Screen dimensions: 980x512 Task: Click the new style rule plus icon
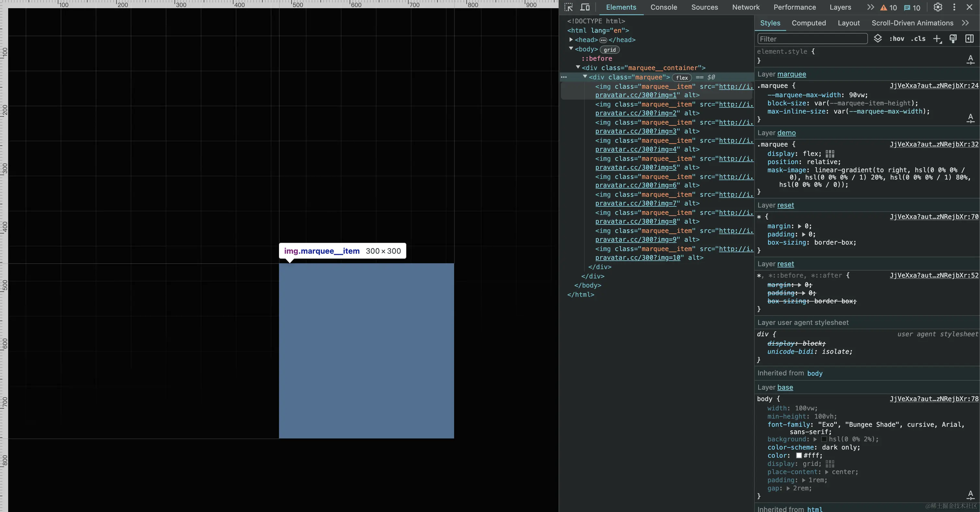[937, 39]
